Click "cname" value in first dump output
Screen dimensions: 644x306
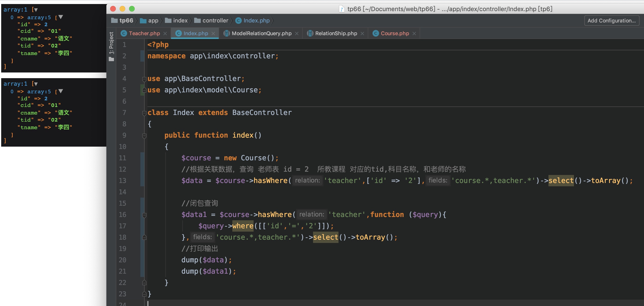63,38
